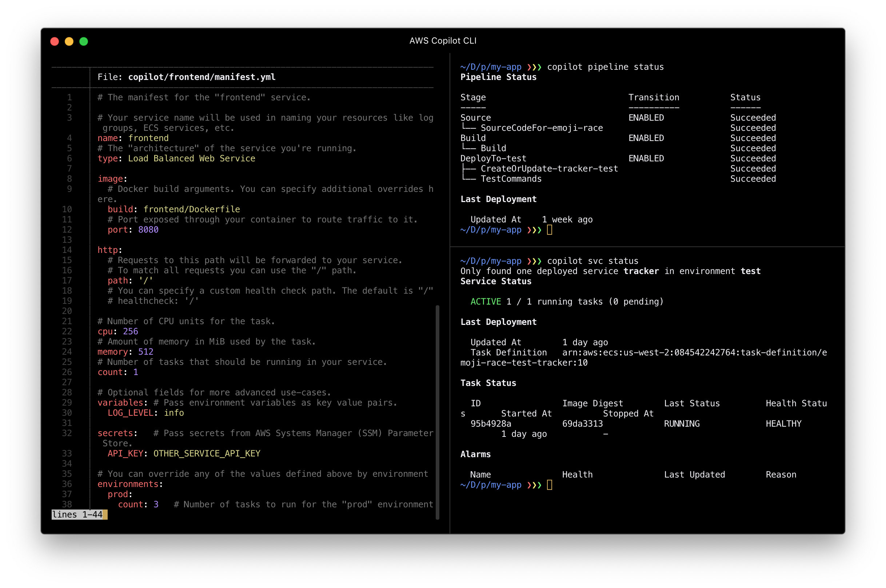Collapse the Build branch in Pipeline Status
The width and height of the screenshot is (886, 588).
click(493, 148)
